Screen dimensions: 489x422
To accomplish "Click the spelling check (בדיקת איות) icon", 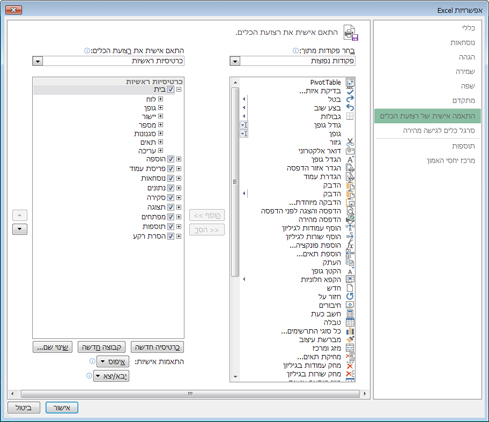I will coord(350,91).
